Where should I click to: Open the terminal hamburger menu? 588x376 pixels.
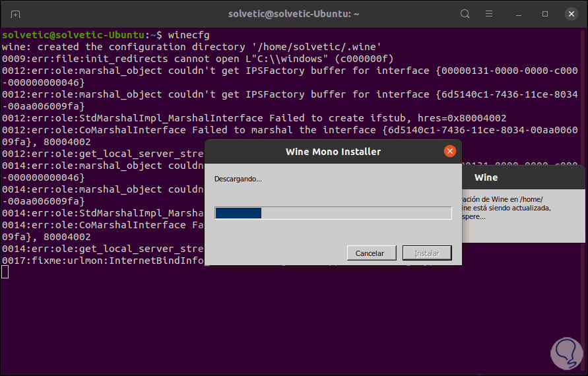coord(489,14)
